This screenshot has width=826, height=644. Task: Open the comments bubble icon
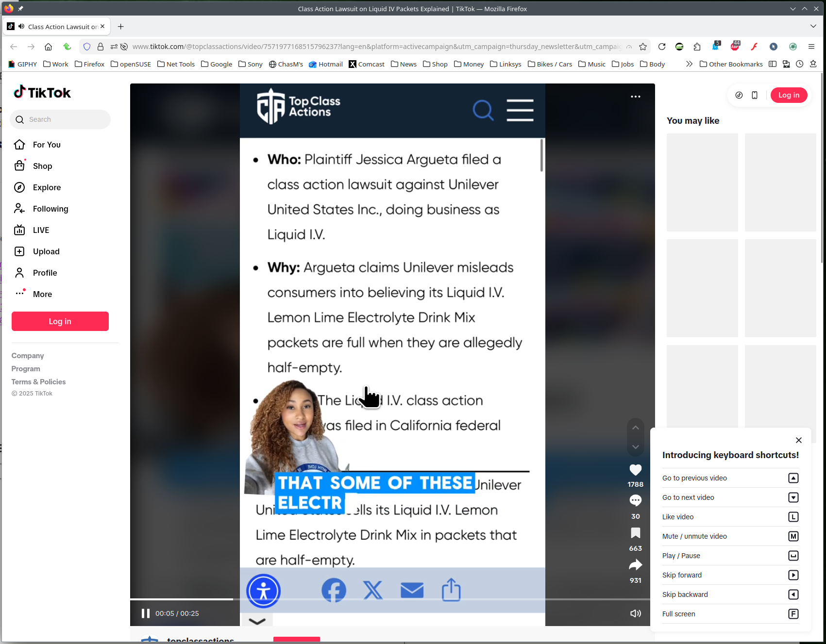635,500
